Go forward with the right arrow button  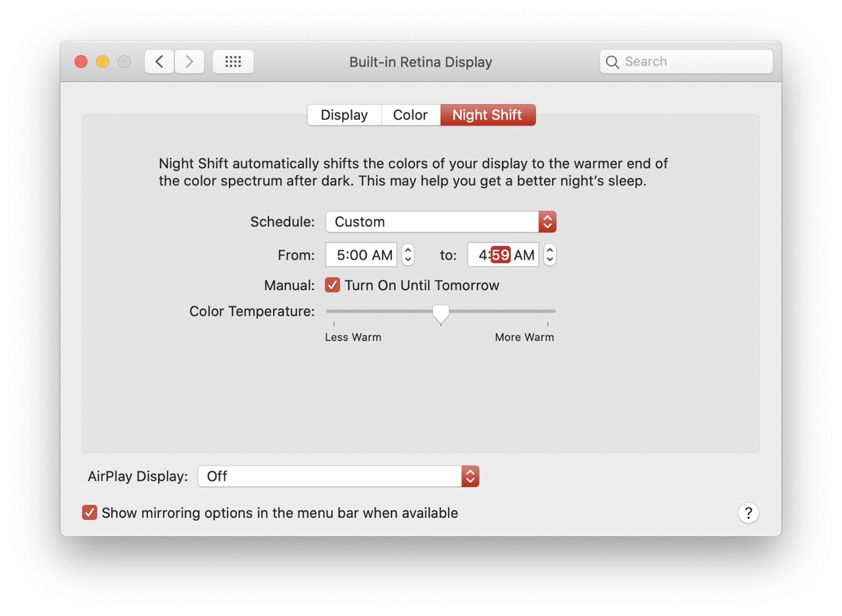pyautogui.click(x=189, y=62)
